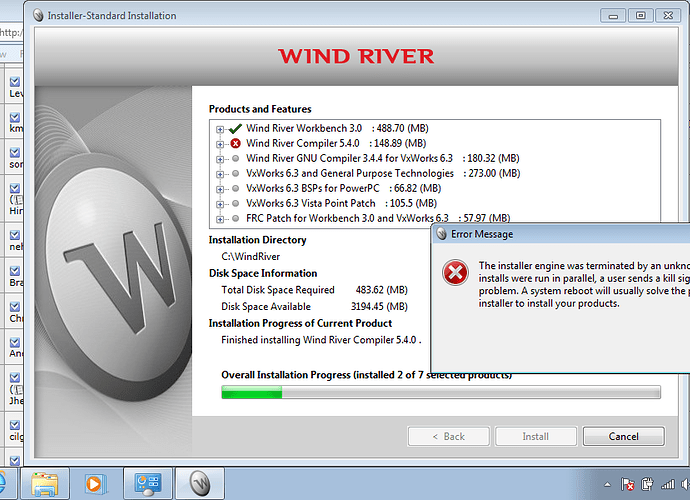Open Windows Media Player from taskbar

[95, 484]
